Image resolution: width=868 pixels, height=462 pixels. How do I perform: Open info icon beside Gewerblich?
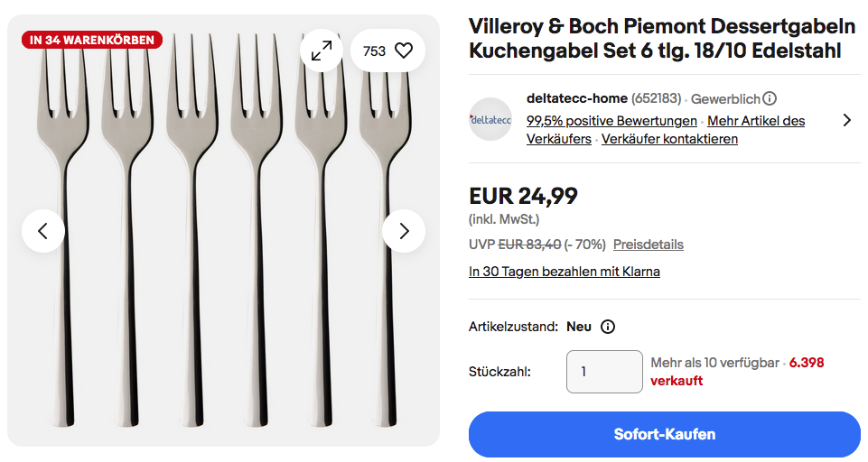(770, 98)
